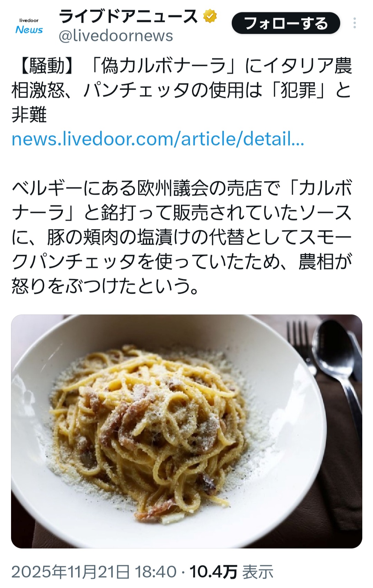Viewport: 373px width, 588px height.
Task: Click the gold verified badge
Action: pos(210,16)
